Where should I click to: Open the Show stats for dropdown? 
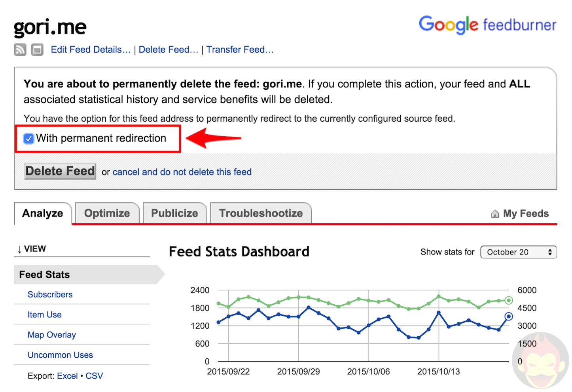coord(518,252)
